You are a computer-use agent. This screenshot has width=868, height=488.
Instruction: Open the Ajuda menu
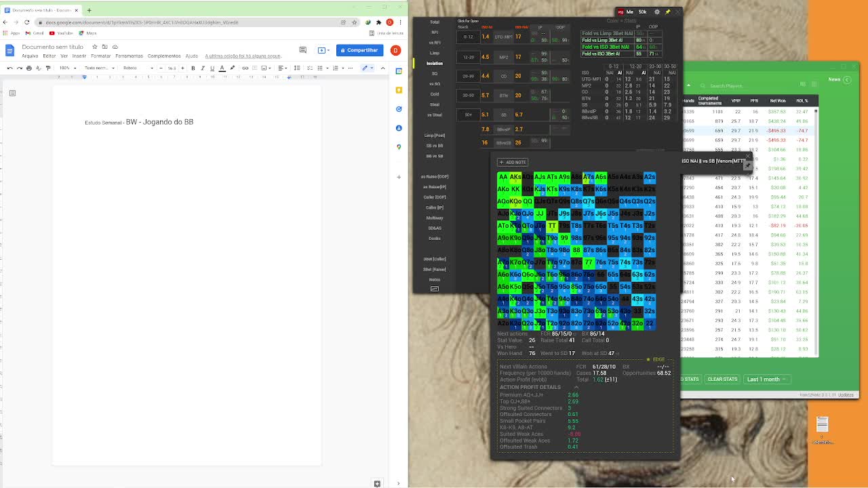[191, 56]
